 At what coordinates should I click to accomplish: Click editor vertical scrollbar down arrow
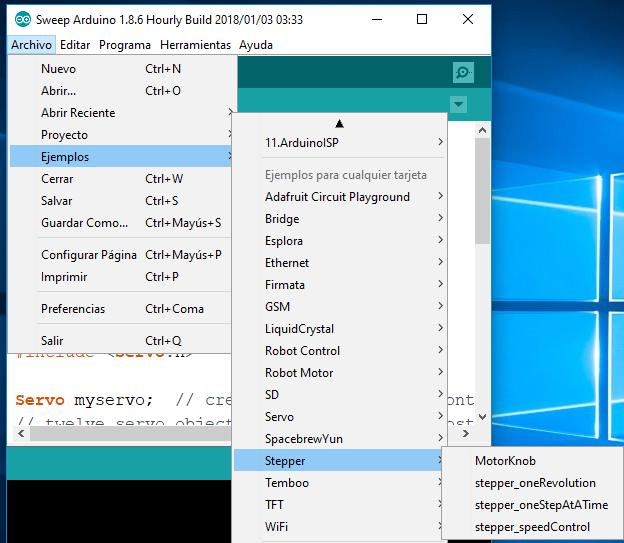tap(482, 417)
